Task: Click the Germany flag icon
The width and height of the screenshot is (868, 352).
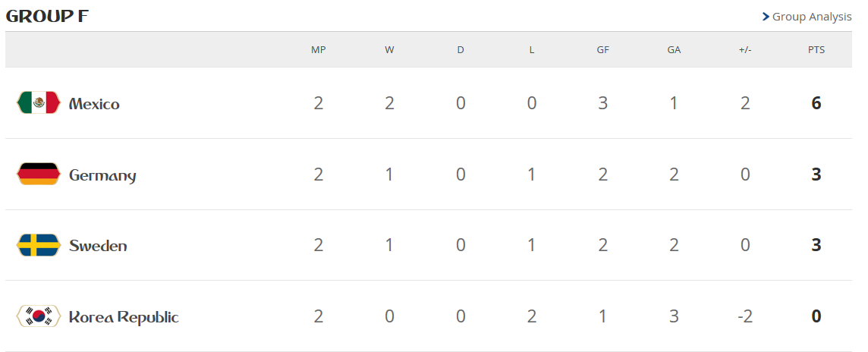Action: point(38,174)
